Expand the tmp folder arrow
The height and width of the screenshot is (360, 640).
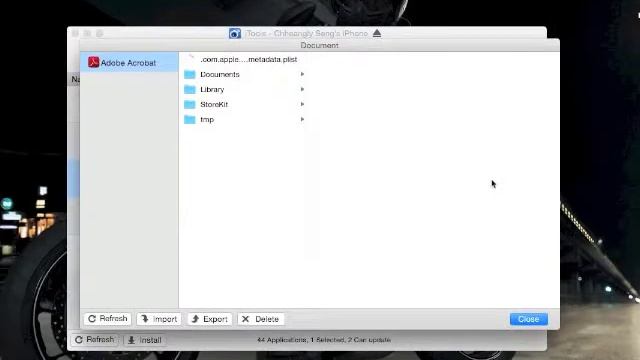[302, 120]
